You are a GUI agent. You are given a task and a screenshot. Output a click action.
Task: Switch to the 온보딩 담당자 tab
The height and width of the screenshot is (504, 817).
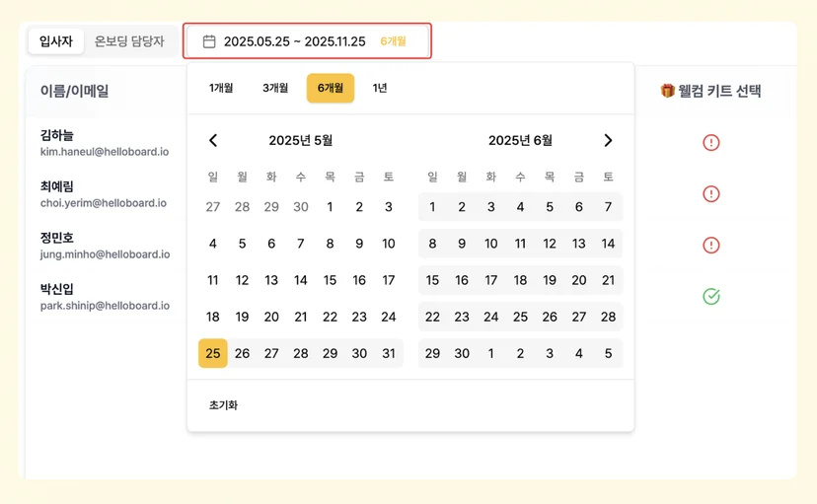tap(129, 41)
